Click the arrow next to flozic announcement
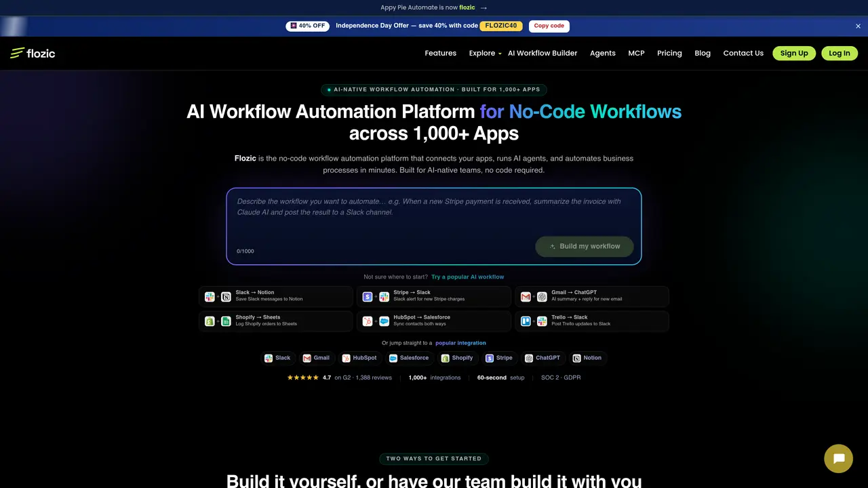The width and height of the screenshot is (868, 488). click(x=484, y=7)
